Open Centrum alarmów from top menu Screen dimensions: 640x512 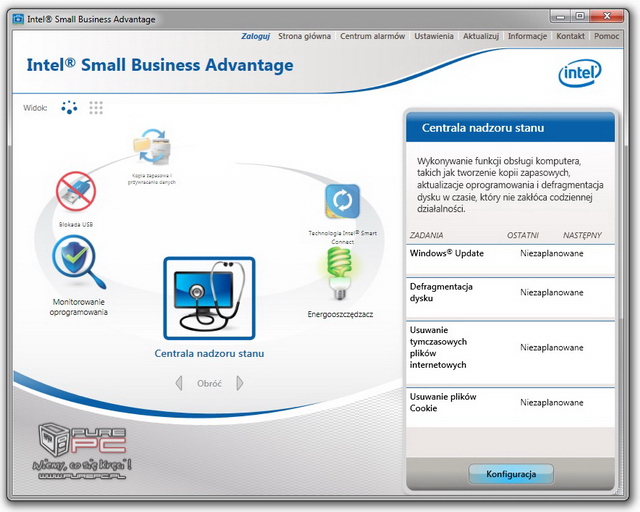click(x=372, y=36)
